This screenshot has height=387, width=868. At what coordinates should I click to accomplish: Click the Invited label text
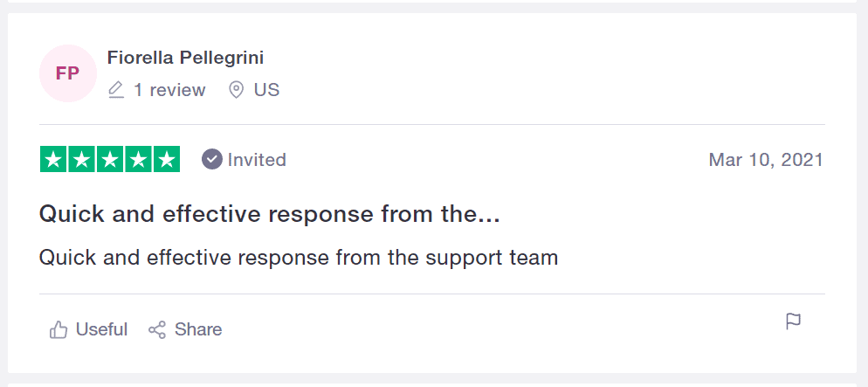257,160
